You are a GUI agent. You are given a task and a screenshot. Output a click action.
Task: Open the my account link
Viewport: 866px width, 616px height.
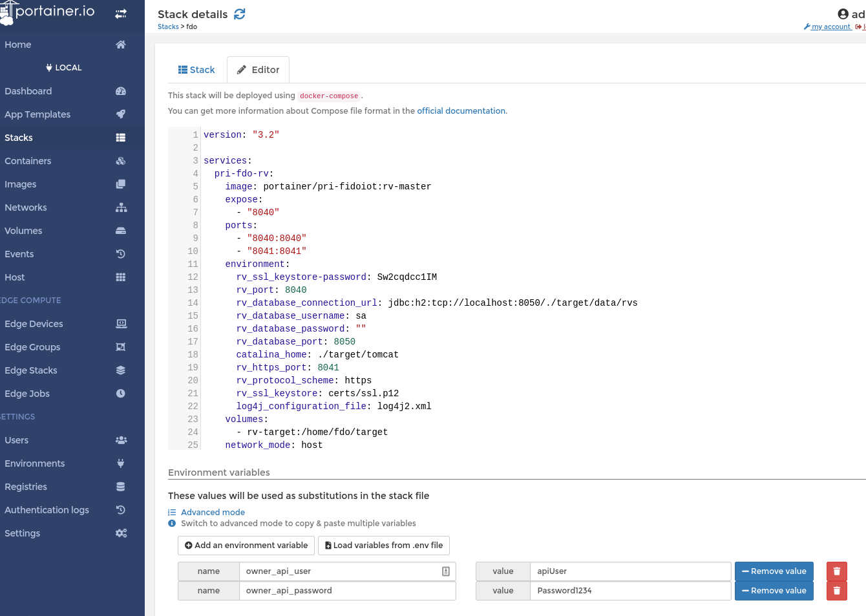click(828, 27)
